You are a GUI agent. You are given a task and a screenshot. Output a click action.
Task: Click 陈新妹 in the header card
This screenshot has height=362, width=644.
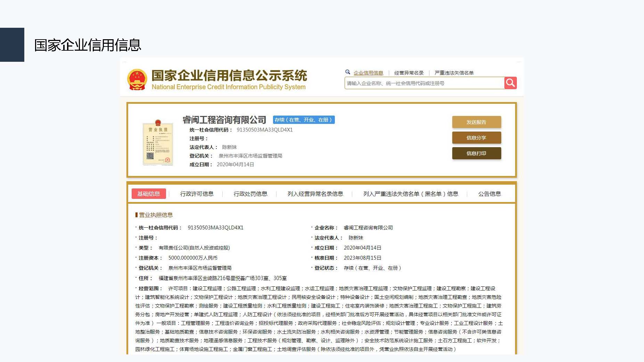pos(229,147)
